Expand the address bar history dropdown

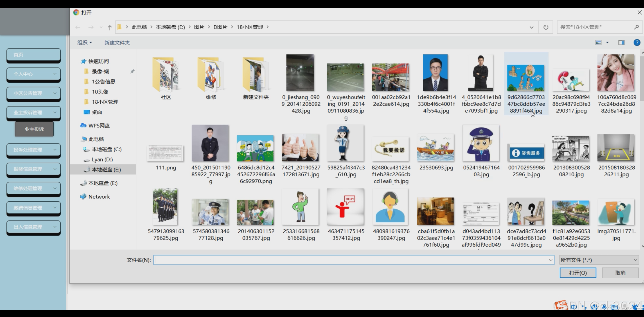(x=531, y=27)
